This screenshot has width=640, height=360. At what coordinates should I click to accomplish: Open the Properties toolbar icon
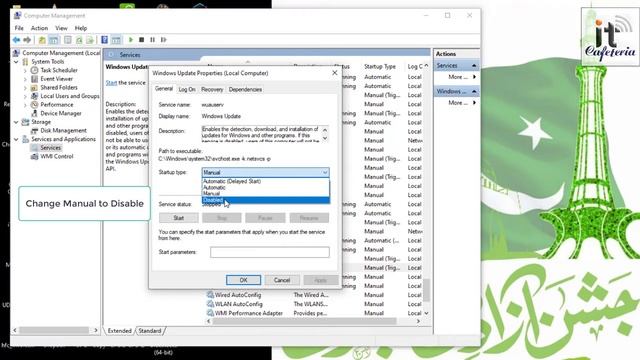pos(68,40)
